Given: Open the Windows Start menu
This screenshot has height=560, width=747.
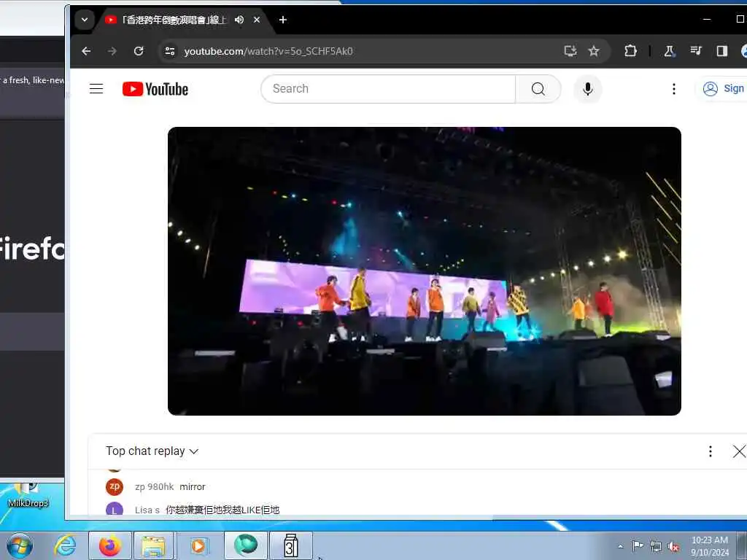Looking at the screenshot, I should coord(20,545).
